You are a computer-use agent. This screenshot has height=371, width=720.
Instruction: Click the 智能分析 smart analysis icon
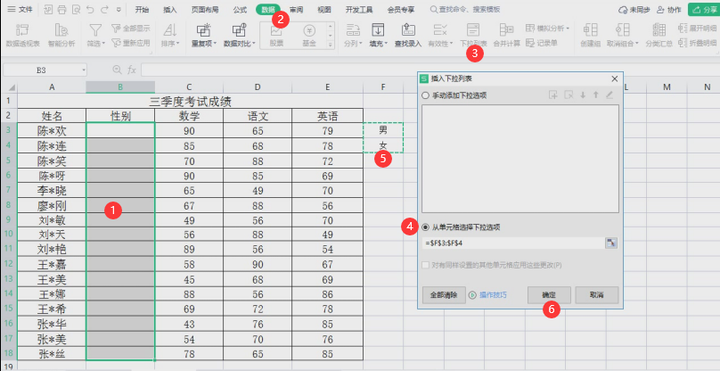(61, 30)
